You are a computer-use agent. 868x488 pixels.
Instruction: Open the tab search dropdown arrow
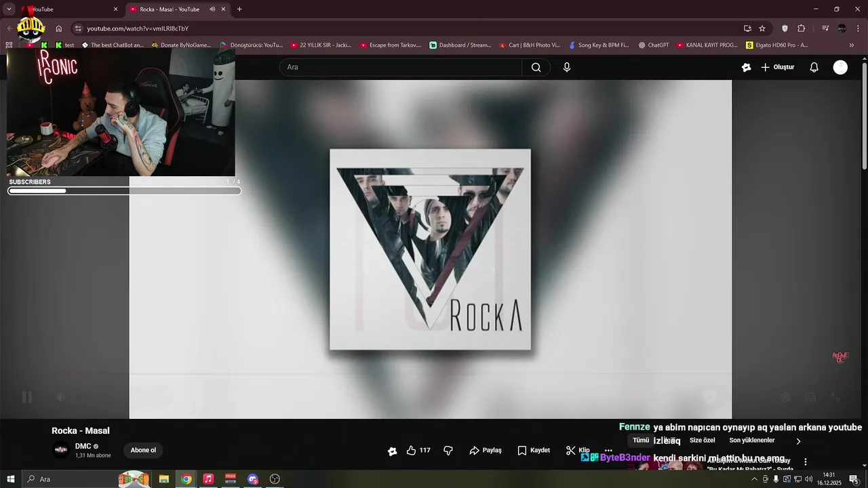[x=9, y=9]
